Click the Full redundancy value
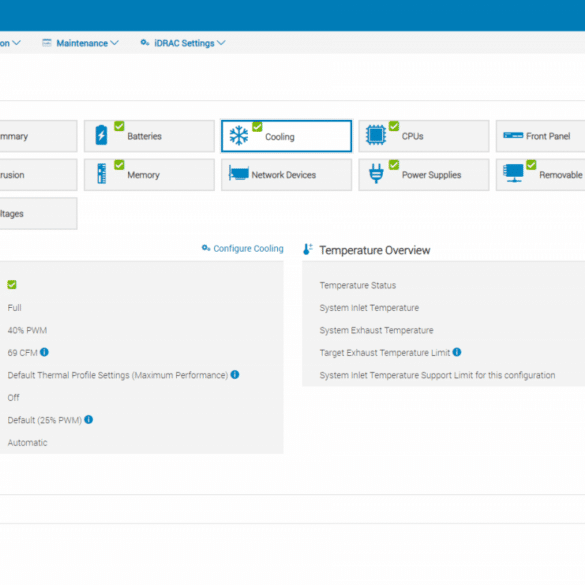The image size is (585, 585). 14,308
